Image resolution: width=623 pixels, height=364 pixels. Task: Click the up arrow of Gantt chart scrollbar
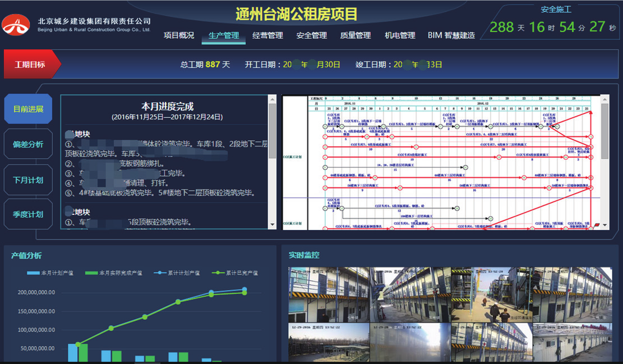[x=604, y=99]
